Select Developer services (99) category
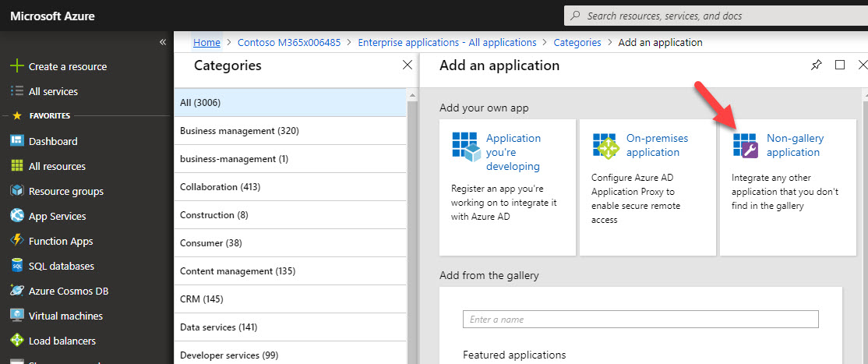The height and width of the screenshot is (364, 868). click(x=291, y=353)
